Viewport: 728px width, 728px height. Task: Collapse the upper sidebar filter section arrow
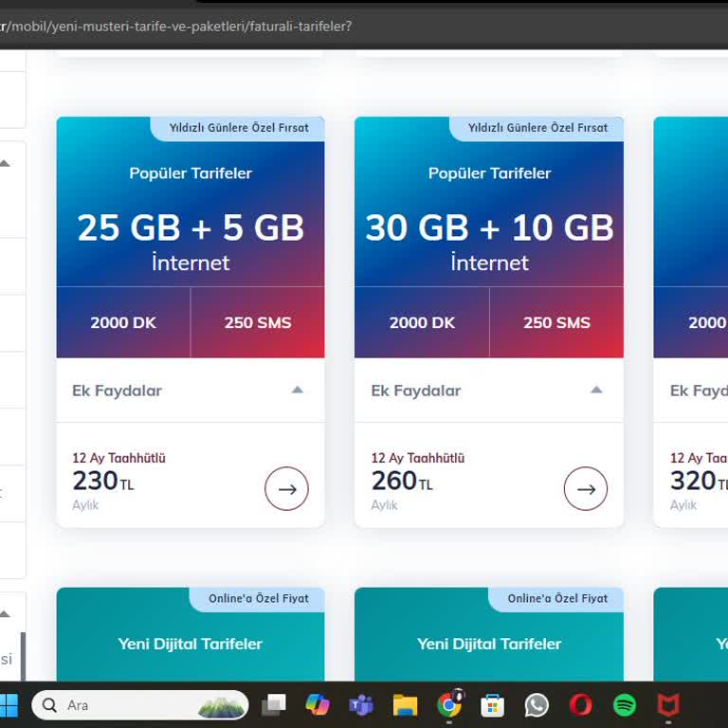[5, 163]
